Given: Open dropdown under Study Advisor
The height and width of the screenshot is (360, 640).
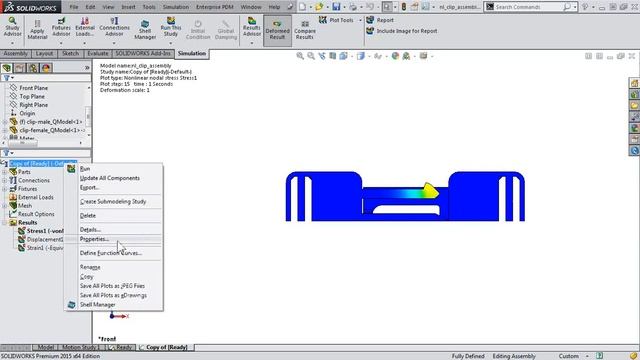Looking at the screenshot, I should point(12,43).
